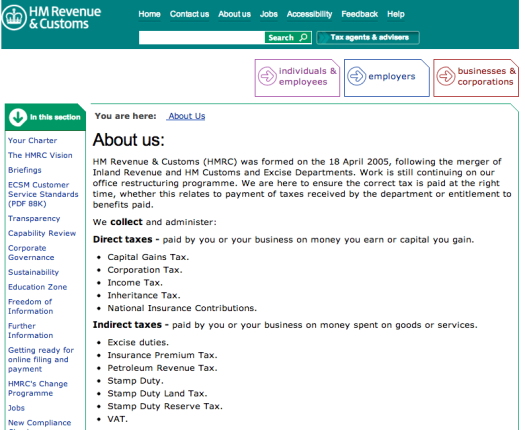Image resolution: width=525 pixels, height=430 pixels.
Task: Open Jobs in the top navigation bar
Action: [x=269, y=14]
